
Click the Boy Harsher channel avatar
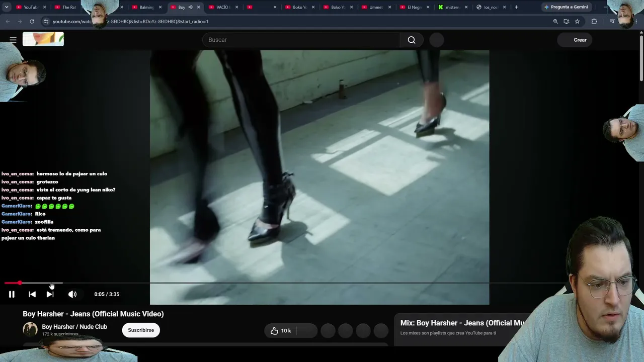point(30,329)
